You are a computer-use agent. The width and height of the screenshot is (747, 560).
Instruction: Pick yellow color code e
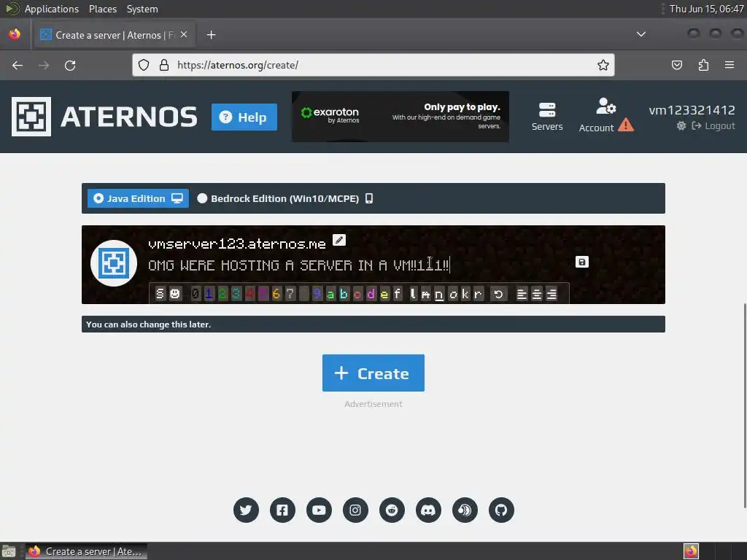point(384,294)
